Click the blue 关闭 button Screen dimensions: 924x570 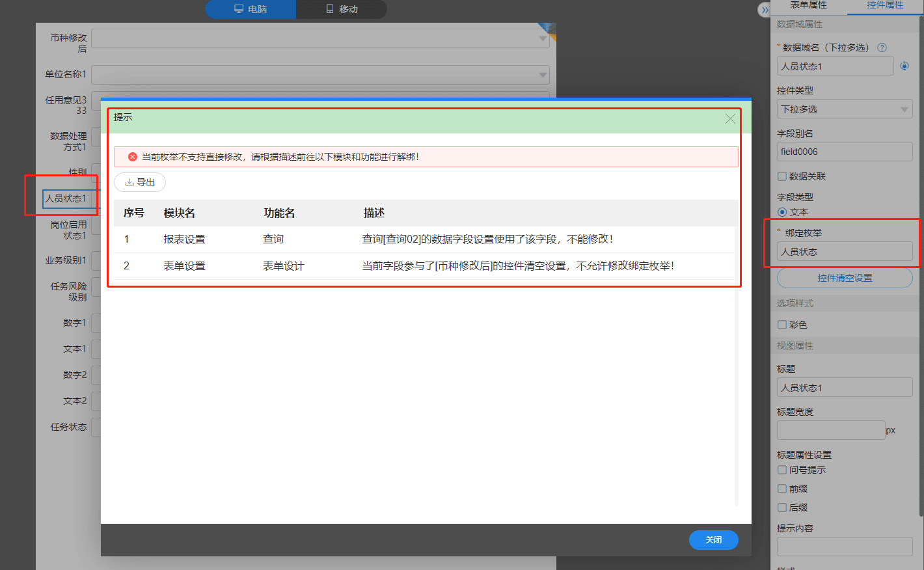pyautogui.click(x=713, y=540)
